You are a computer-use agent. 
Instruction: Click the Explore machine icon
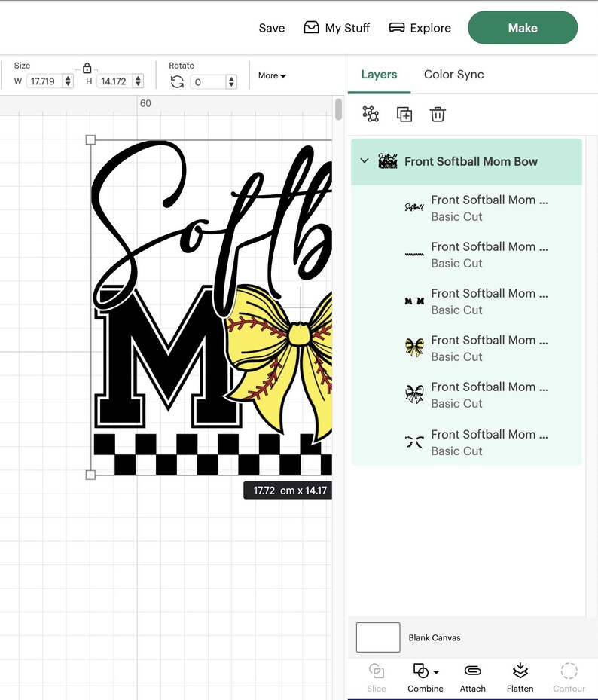397,28
